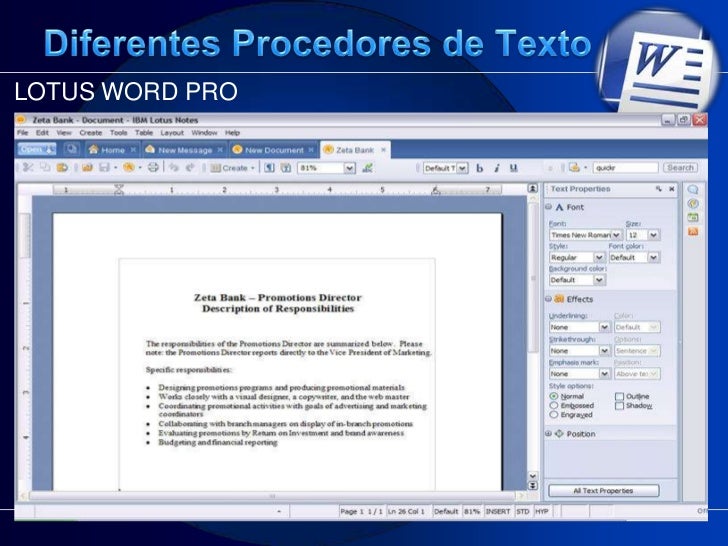Click the yellow globe sidebar icon
The height and width of the screenshot is (546, 728).
(x=693, y=203)
